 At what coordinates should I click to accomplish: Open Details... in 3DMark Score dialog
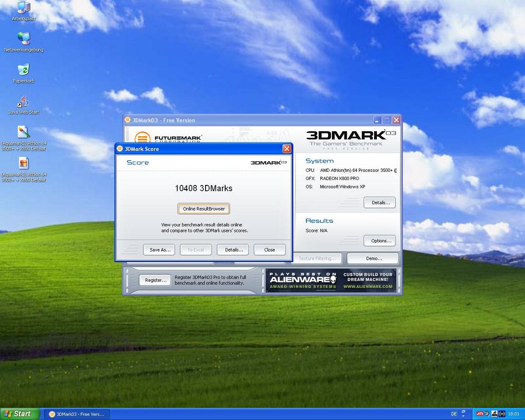click(x=233, y=250)
